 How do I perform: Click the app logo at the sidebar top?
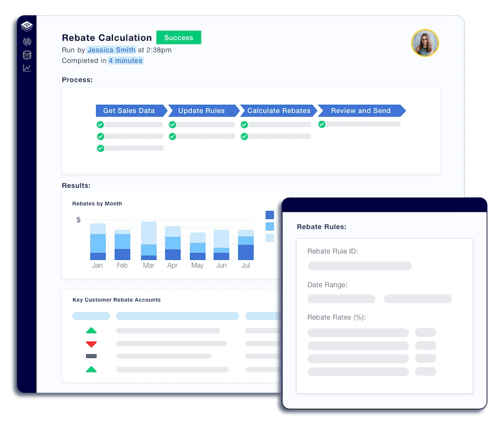click(x=27, y=26)
